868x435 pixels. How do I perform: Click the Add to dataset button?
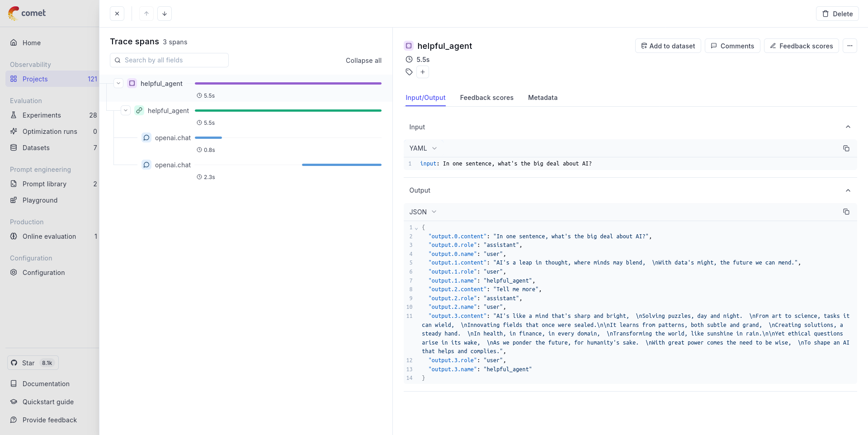[668, 46]
